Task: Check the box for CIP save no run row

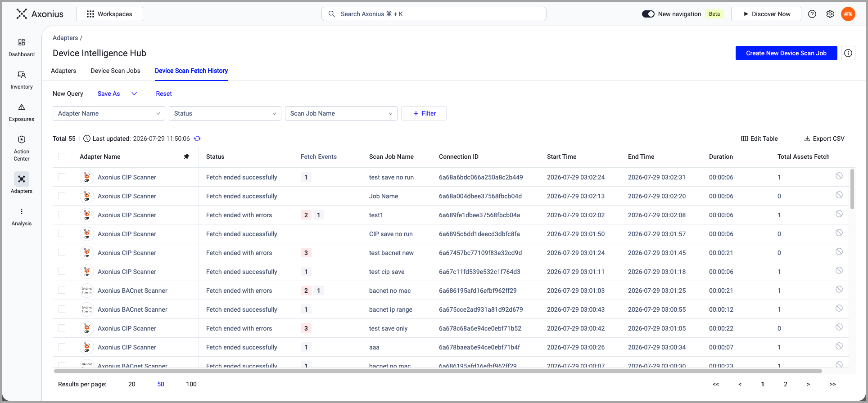Action: [62, 233]
